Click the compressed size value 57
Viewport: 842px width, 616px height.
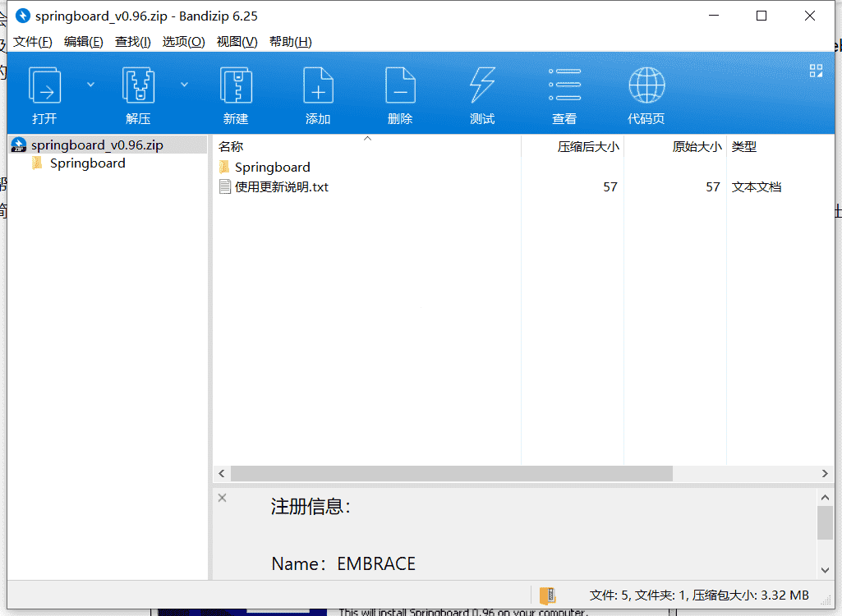tap(610, 187)
